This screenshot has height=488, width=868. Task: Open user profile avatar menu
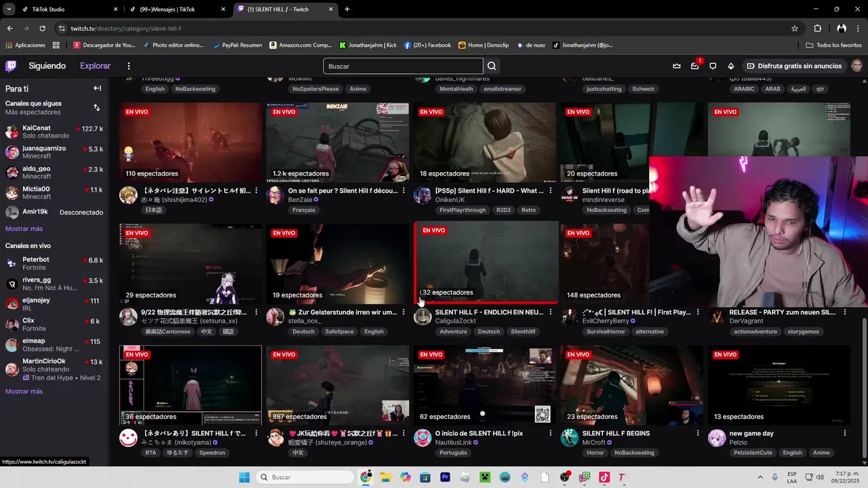click(857, 66)
